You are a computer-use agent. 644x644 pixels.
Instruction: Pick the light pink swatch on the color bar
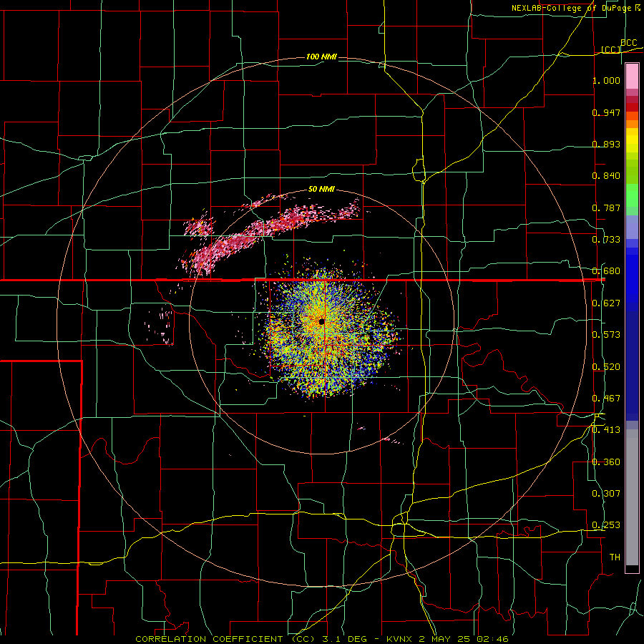coord(632,77)
